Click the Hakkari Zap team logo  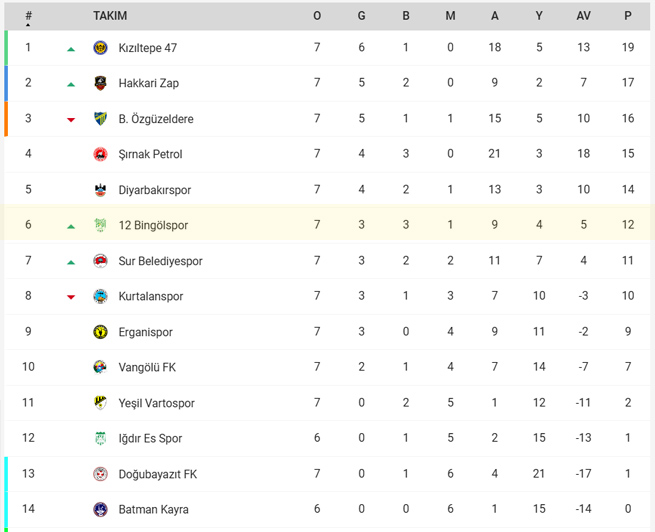pos(100,83)
